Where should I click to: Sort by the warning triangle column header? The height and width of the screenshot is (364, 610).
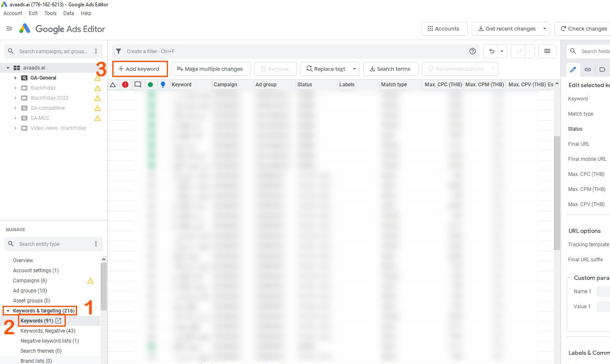113,85
